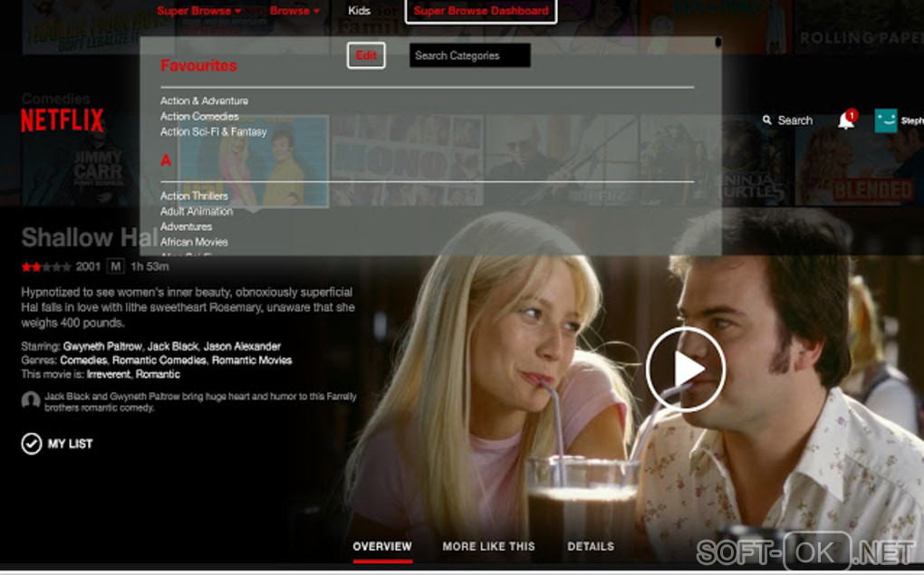
Task: Switch to the Overview tab
Action: click(x=382, y=546)
